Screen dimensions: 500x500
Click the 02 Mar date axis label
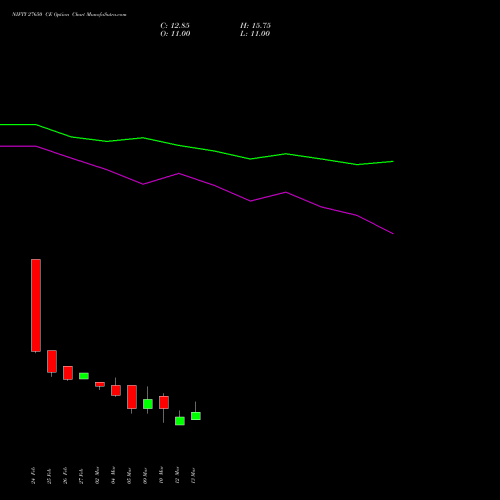point(97,476)
